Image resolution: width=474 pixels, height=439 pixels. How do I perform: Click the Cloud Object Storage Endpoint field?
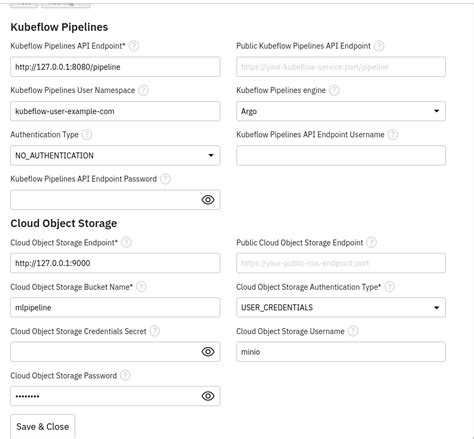click(x=115, y=263)
